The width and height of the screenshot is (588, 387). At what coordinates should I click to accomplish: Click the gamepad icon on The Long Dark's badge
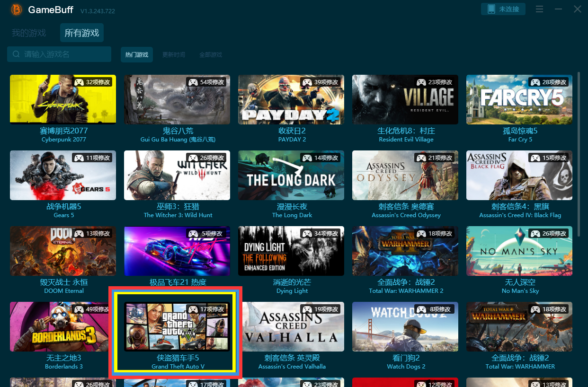click(x=307, y=158)
